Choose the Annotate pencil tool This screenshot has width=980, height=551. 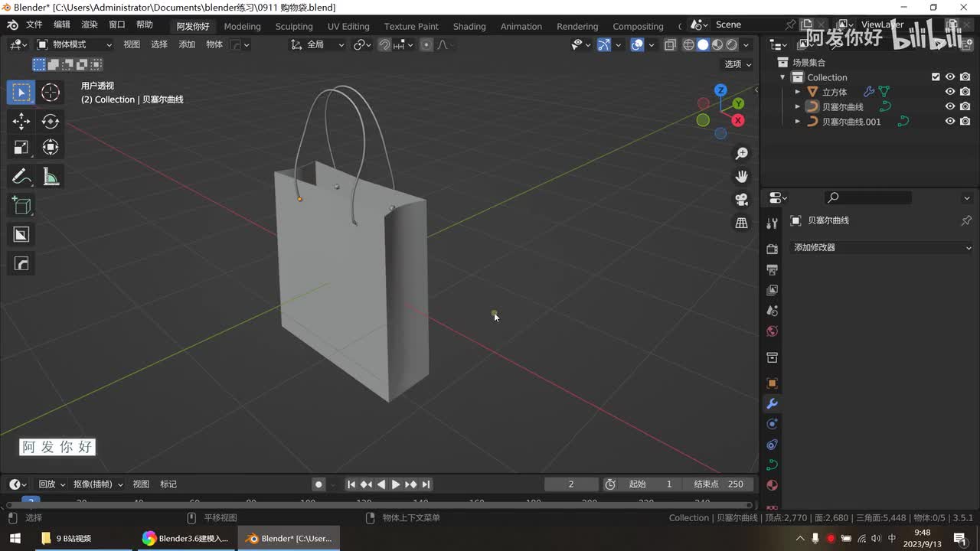pyautogui.click(x=21, y=177)
